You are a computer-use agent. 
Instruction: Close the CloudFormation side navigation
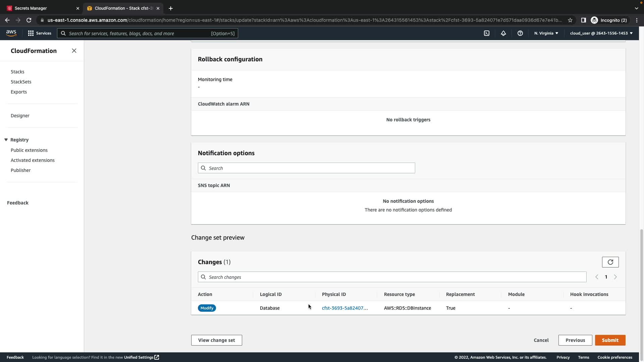coord(74,51)
